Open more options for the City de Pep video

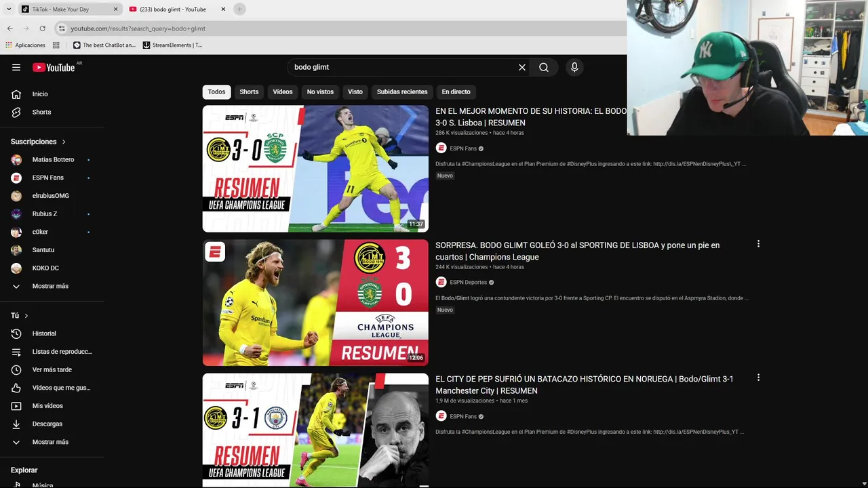pyautogui.click(x=758, y=378)
